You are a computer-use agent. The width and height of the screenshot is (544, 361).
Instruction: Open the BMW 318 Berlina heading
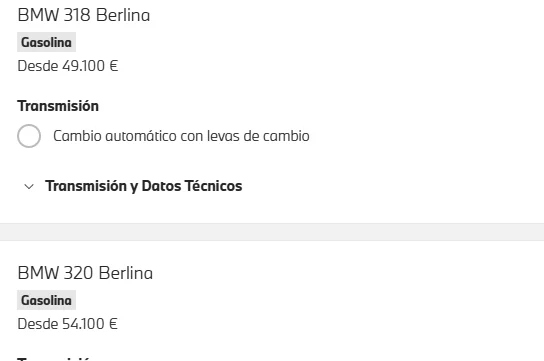[84, 15]
